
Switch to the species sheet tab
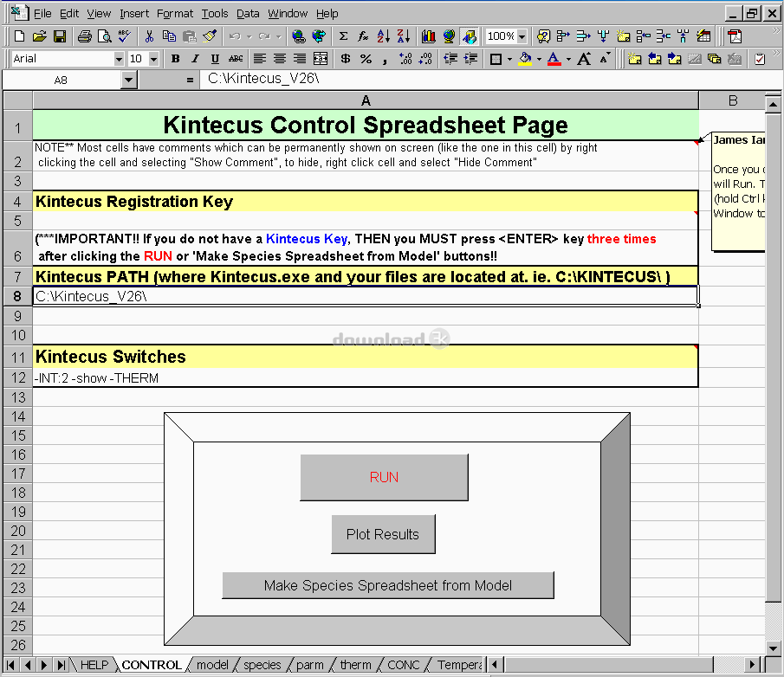coord(262,665)
